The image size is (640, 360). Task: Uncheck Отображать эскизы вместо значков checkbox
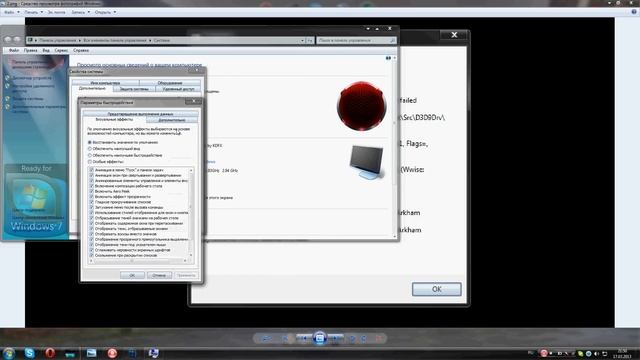point(91,234)
